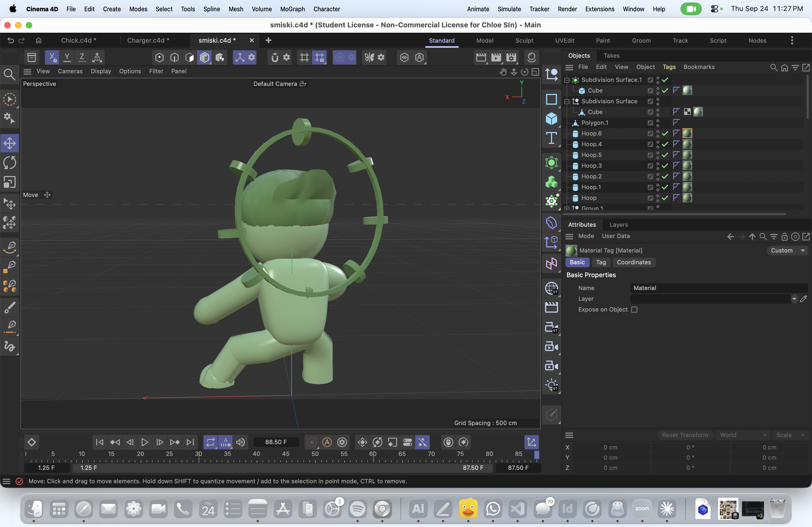This screenshot has height=527, width=812.
Task: Add a Cube primitive object
Action: 551,119
